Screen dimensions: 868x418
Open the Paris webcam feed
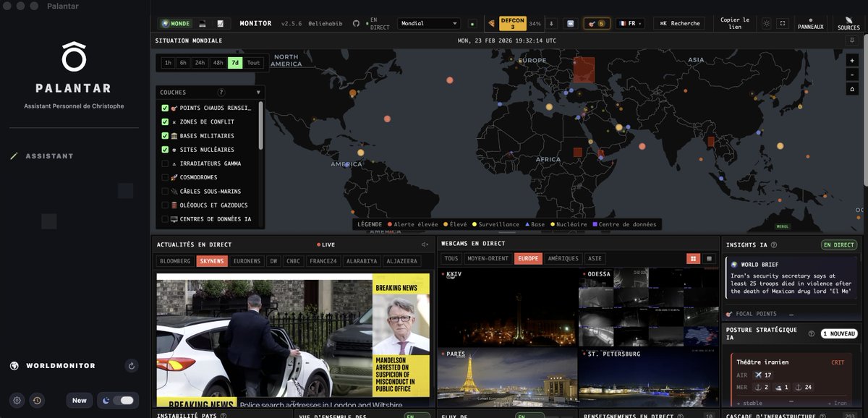(x=509, y=378)
